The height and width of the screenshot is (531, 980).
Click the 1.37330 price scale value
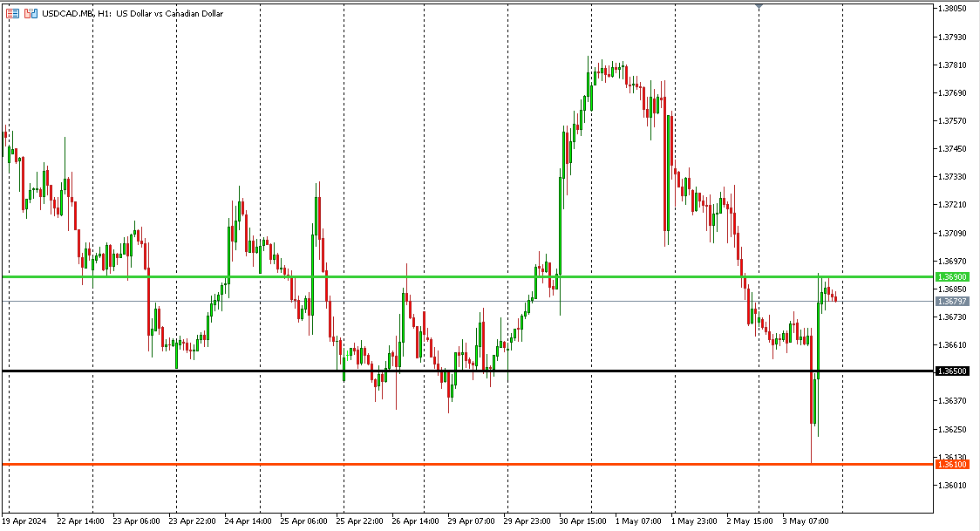pos(952,177)
